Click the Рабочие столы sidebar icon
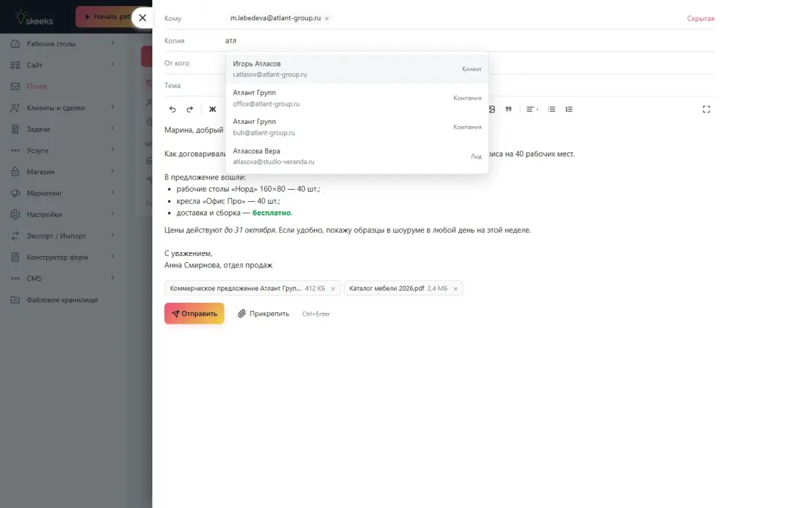The image size is (812, 508). tap(15, 43)
